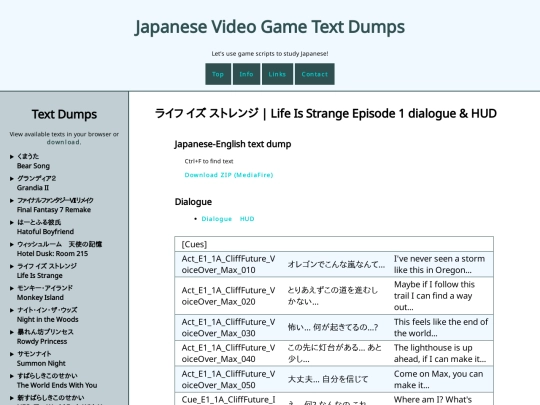Select the Grandia II sidebar entry
The image size is (540, 405).
[x=36, y=183]
